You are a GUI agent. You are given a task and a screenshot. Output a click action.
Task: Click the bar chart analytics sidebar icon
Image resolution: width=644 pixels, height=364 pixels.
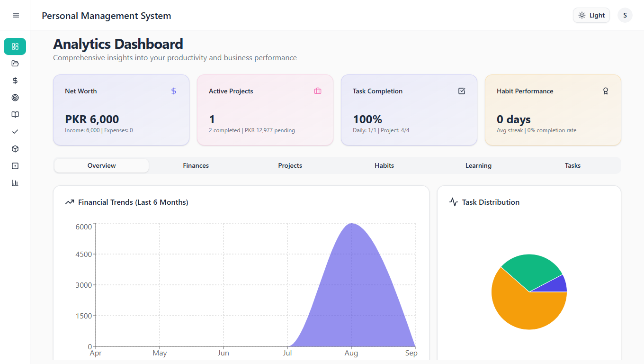tap(15, 183)
